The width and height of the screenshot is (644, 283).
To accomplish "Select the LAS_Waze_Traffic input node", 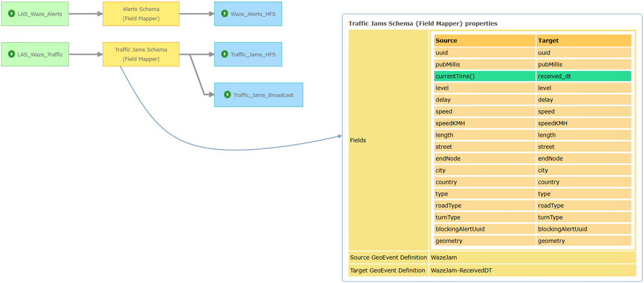I will 35,54.
